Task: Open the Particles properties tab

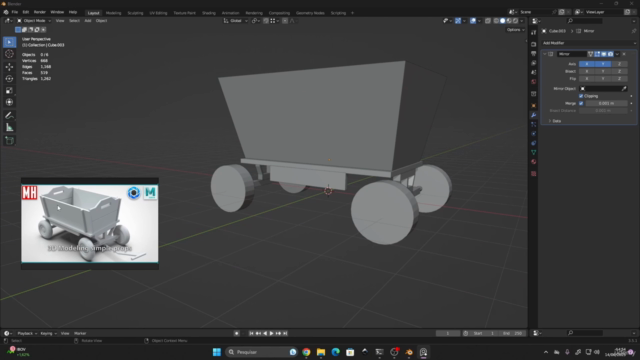Action: [x=533, y=124]
